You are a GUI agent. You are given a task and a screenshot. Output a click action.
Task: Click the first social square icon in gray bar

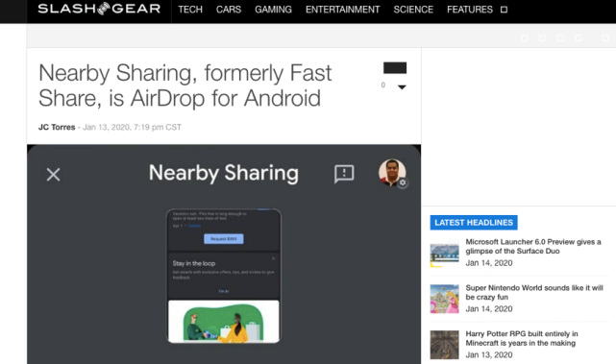tap(525, 37)
